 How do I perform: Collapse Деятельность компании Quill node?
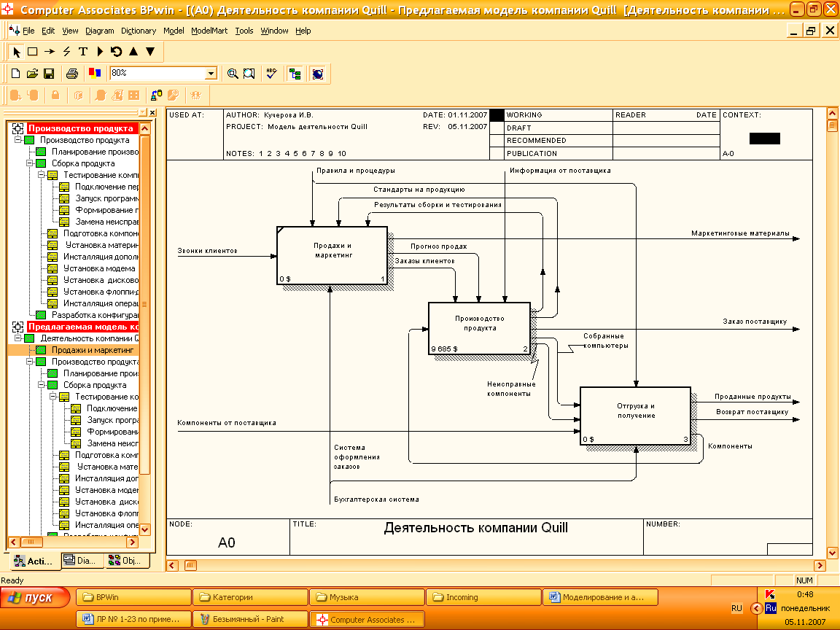click(17, 338)
